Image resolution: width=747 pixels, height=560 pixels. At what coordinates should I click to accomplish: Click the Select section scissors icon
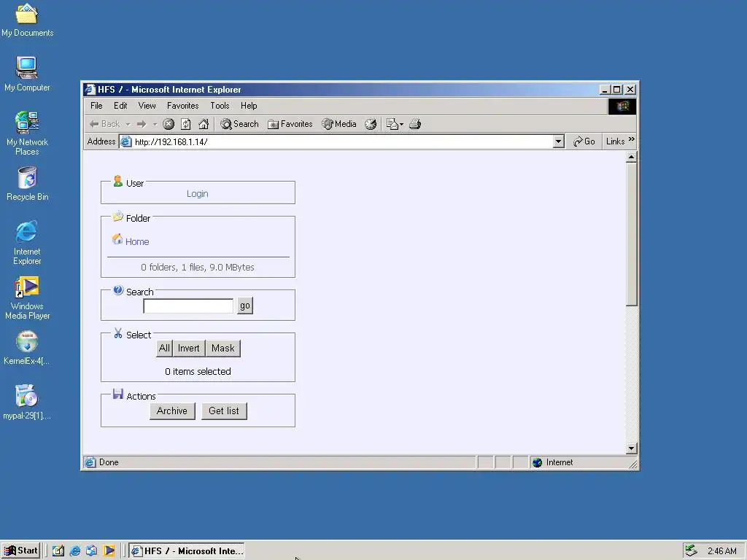point(118,333)
